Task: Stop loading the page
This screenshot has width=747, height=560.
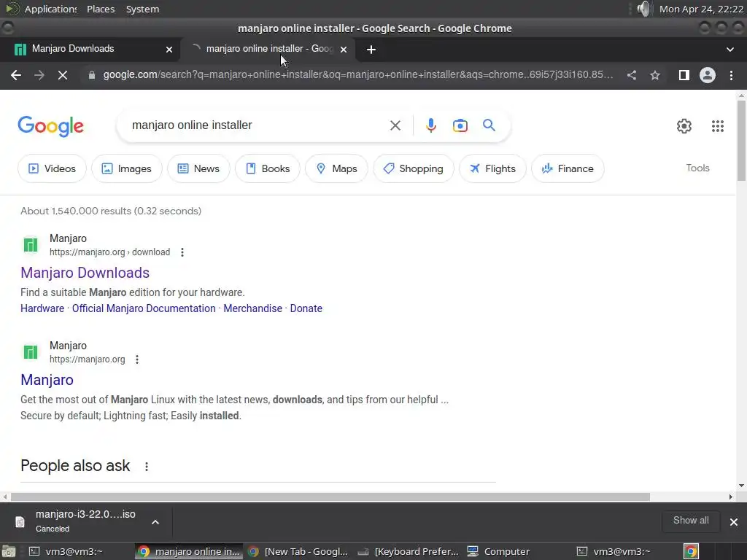Action: point(63,75)
